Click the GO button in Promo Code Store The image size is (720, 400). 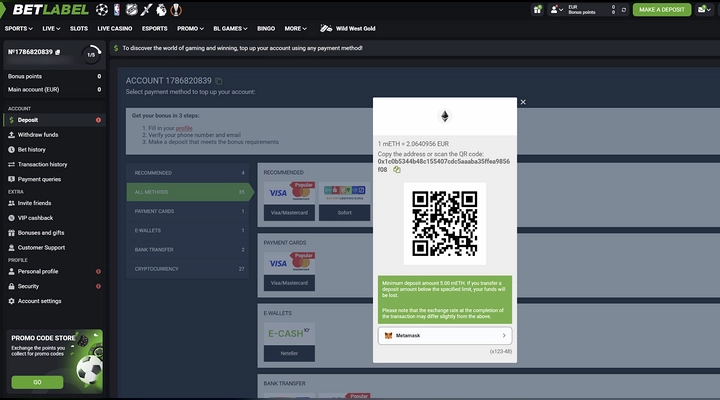tap(37, 382)
